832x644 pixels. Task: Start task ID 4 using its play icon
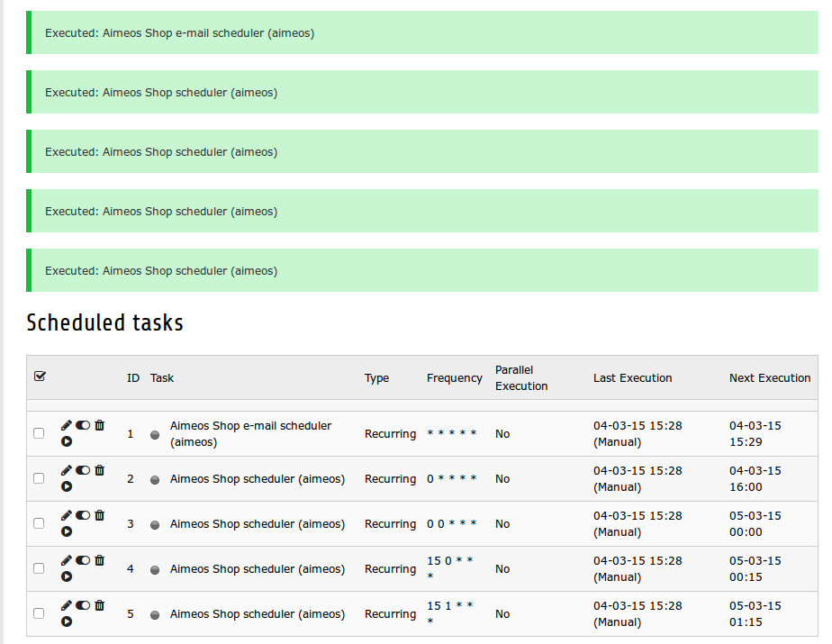(67, 576)
